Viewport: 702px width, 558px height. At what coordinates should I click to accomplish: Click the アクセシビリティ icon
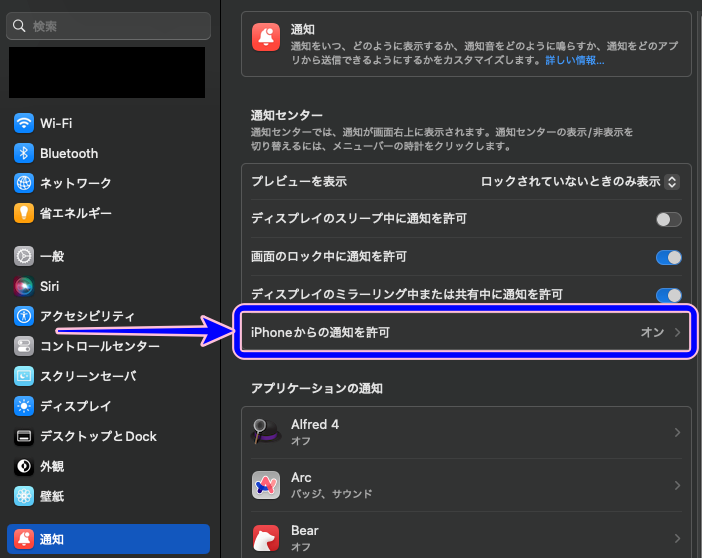coord(24,316)
